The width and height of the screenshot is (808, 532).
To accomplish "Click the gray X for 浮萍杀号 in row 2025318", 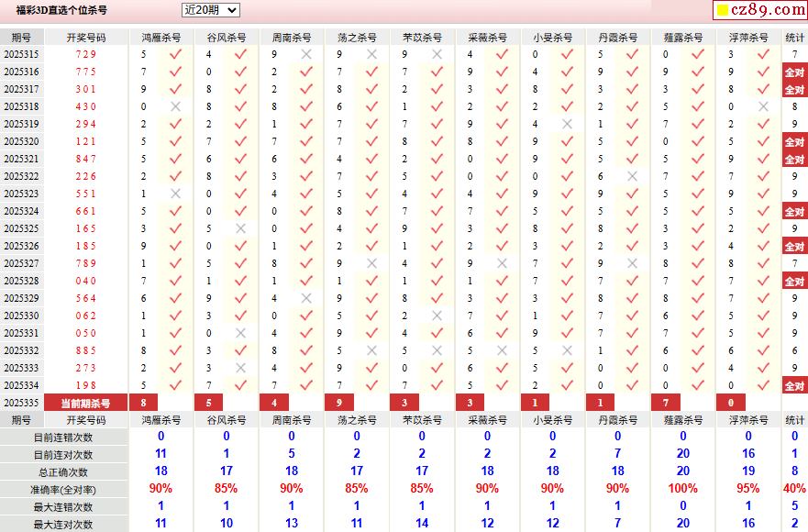I will (x=764, y=106).
